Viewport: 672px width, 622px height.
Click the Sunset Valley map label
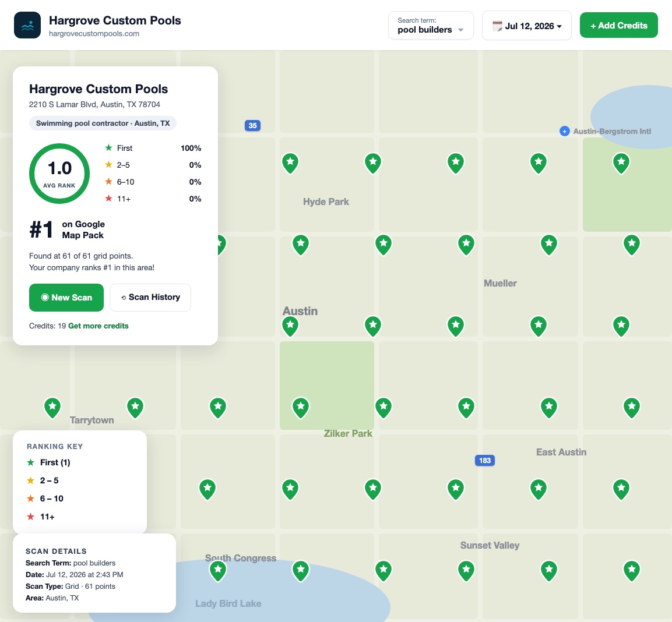490,545
